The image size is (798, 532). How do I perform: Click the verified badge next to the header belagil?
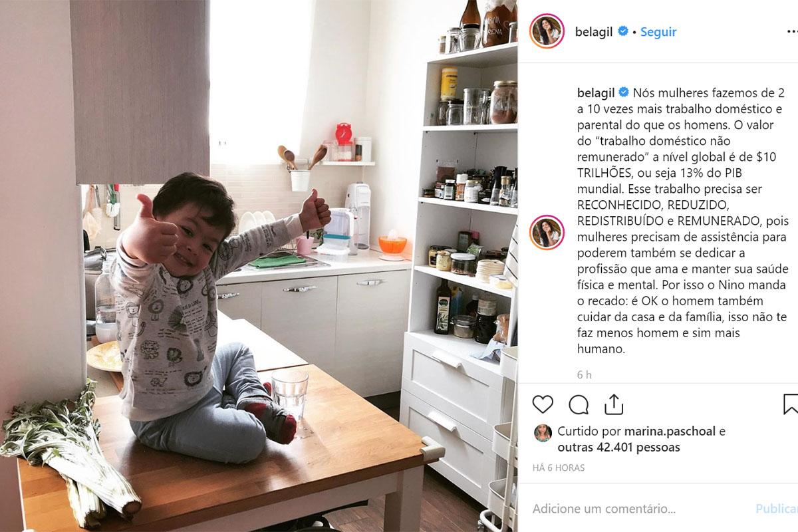click(623, 31)
